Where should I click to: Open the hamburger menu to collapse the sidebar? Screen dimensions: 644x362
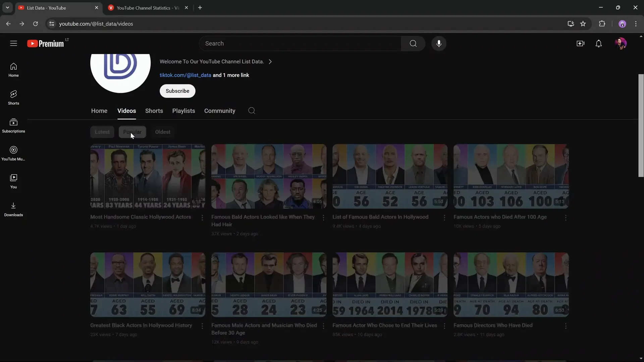pyautogui.click(x=13, y=43)
